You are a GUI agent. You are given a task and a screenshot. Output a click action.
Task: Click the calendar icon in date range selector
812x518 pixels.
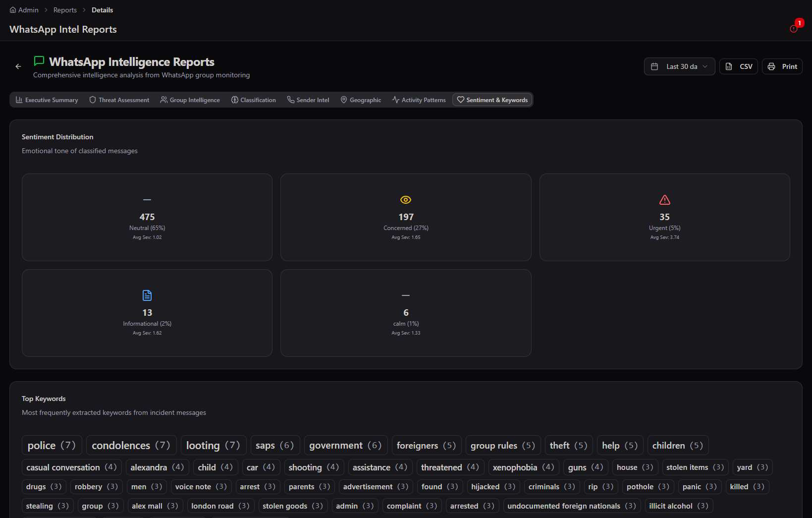coord(654,66)
